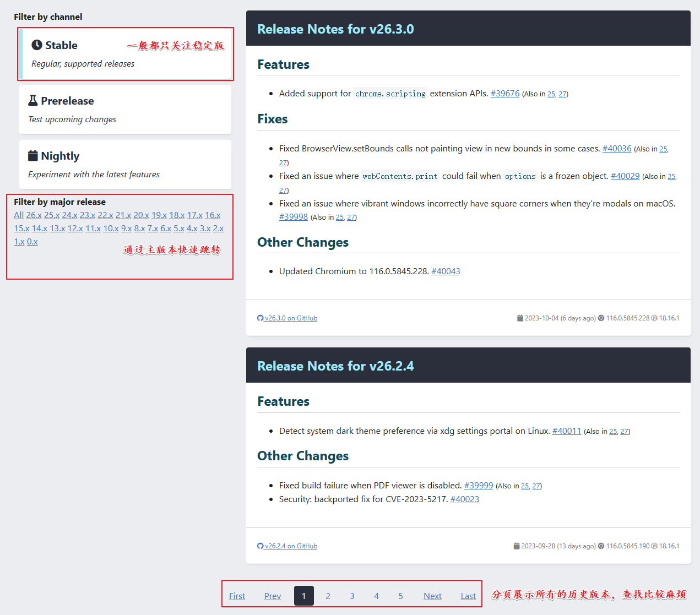
Task: Jump to major release 18.x
Action: (177, 215)
